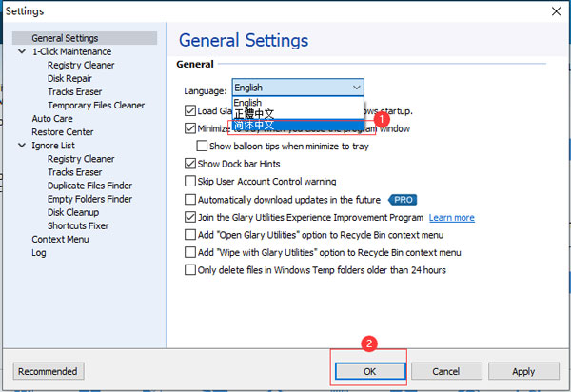
Task: Open Duplicate Files Finder ignore list
Action: click(89, 186)
